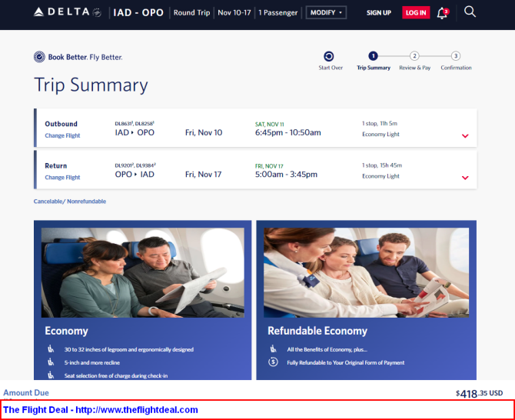Click the SAT, NOV 11 arrival date label

[269, 124]
